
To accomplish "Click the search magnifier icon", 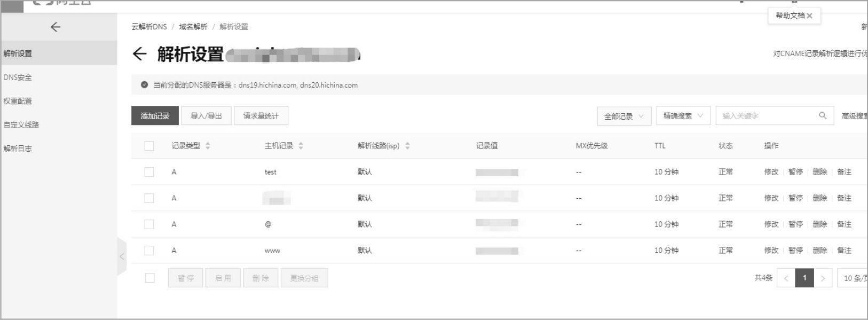I will [823, 116].
